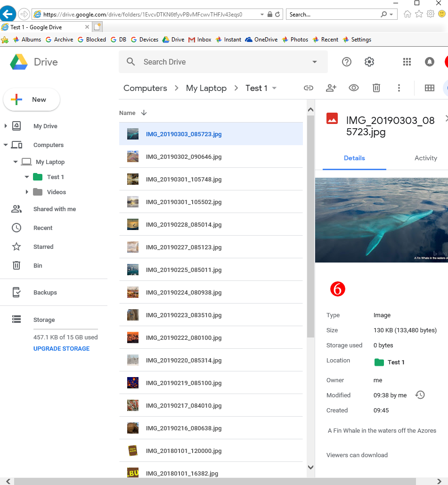Screen dimensions: 448x485
Task: Open Storage in the sidebar
Action: pyautogui.click(x=44, y=320)
